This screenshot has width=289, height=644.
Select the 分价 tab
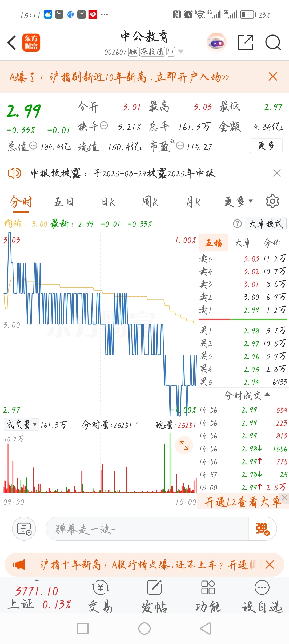[x=272, y=243]
